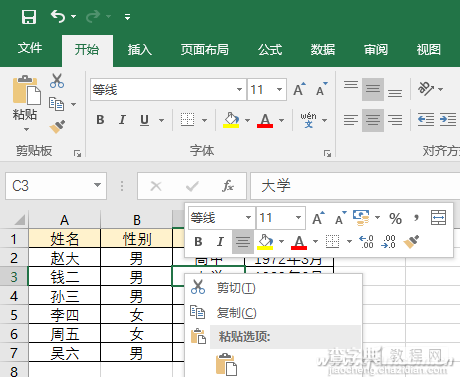Click Decrease Decimal icon in mini toolbar
The width and height of the screenshot is (460, 377).
click(x=388, y=242)
